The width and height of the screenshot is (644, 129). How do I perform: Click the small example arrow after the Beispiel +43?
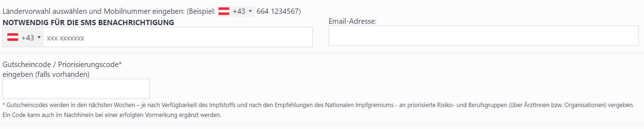click(x=250, y=11)
